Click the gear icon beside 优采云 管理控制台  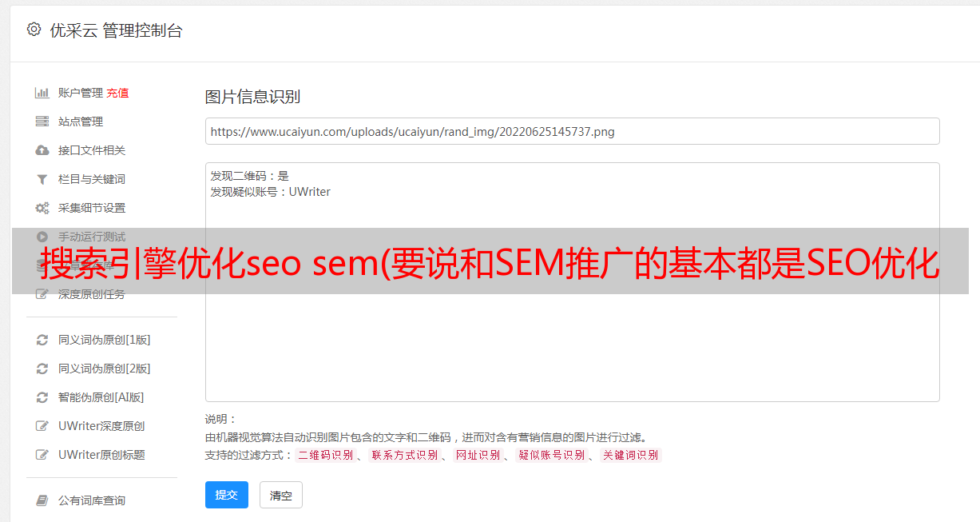click(34, 30)
